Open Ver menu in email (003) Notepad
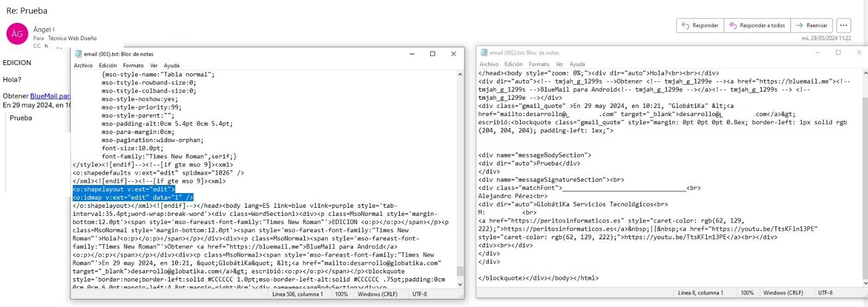Viewport: 868px width, 307px height. pyautogui.click(x=154, y=66)
